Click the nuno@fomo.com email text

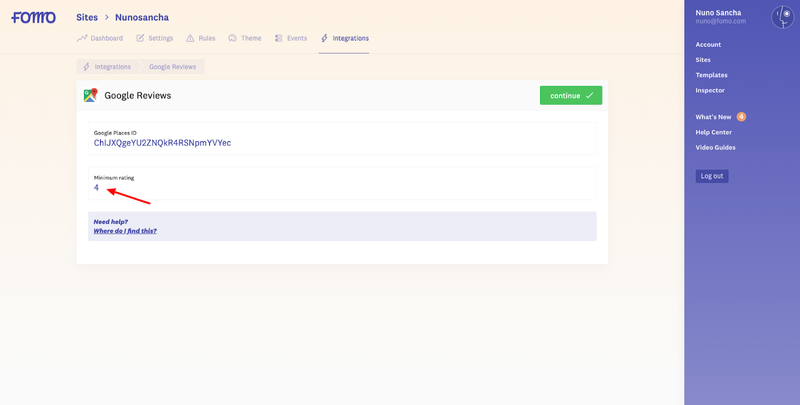tap(720, 21)
